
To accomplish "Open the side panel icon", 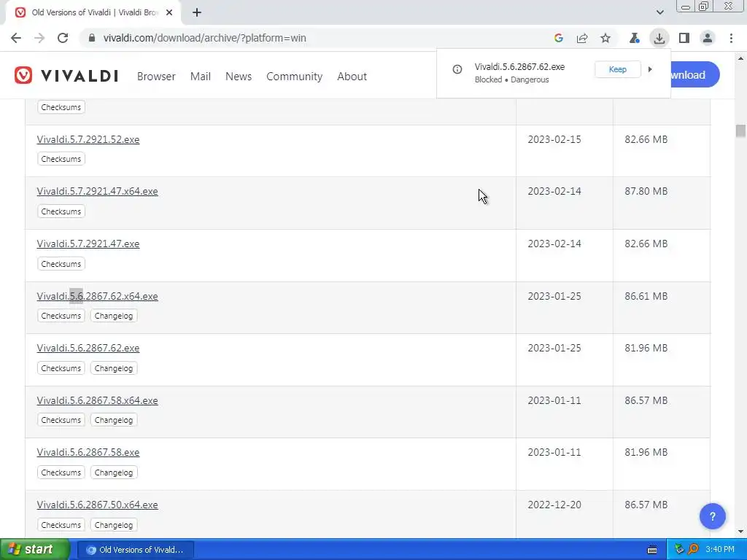I will pos(684,38).
